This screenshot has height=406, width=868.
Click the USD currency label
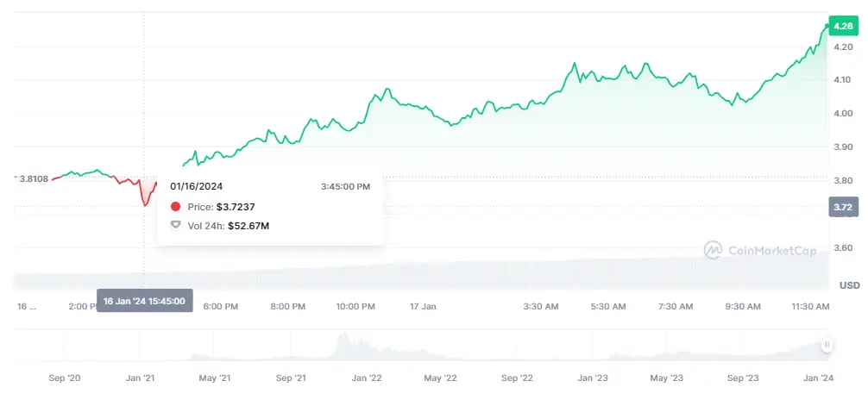849,285
